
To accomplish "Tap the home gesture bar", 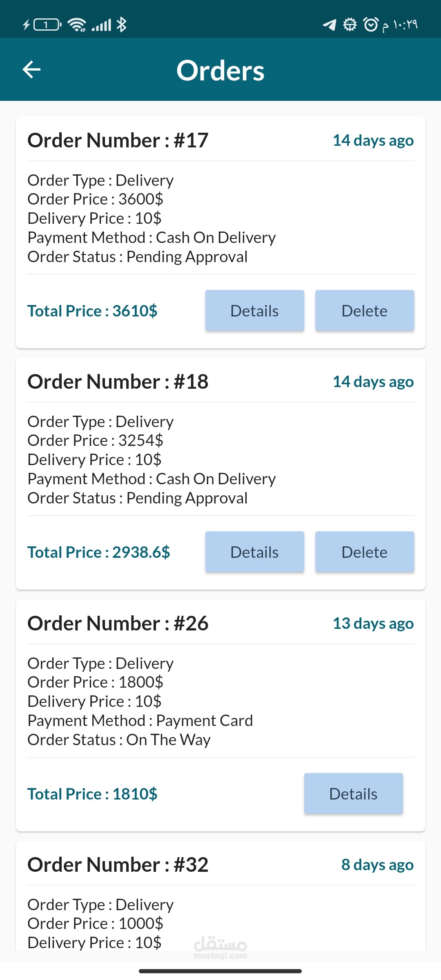I will pyautogui.click(x=220, y=971).
